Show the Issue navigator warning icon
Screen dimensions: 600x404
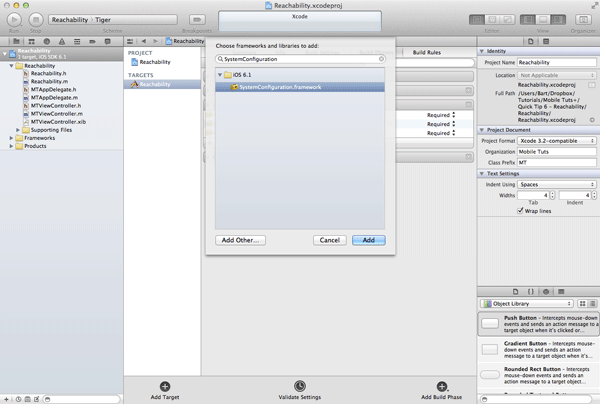(62, 41)
